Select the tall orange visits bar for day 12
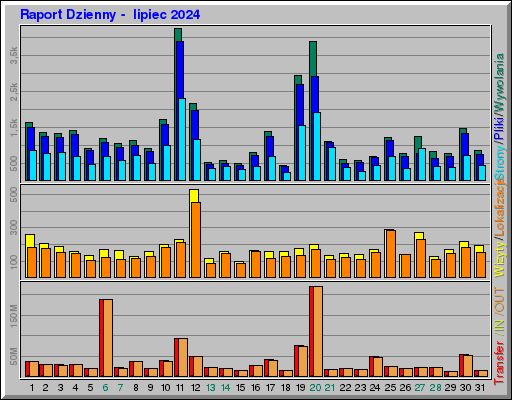Screen dimensions: 512x400 (196, 240)
